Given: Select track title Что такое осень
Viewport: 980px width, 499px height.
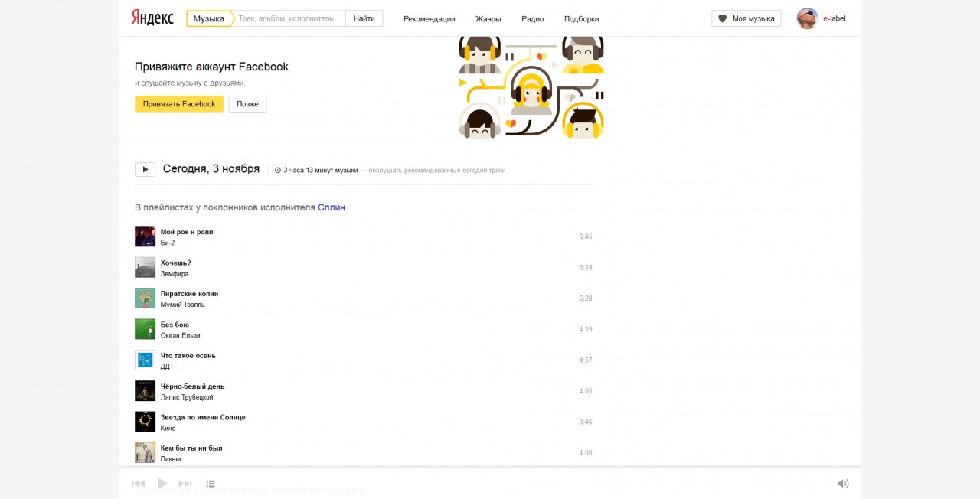Looking at the screenshot, I should point(188,355).
